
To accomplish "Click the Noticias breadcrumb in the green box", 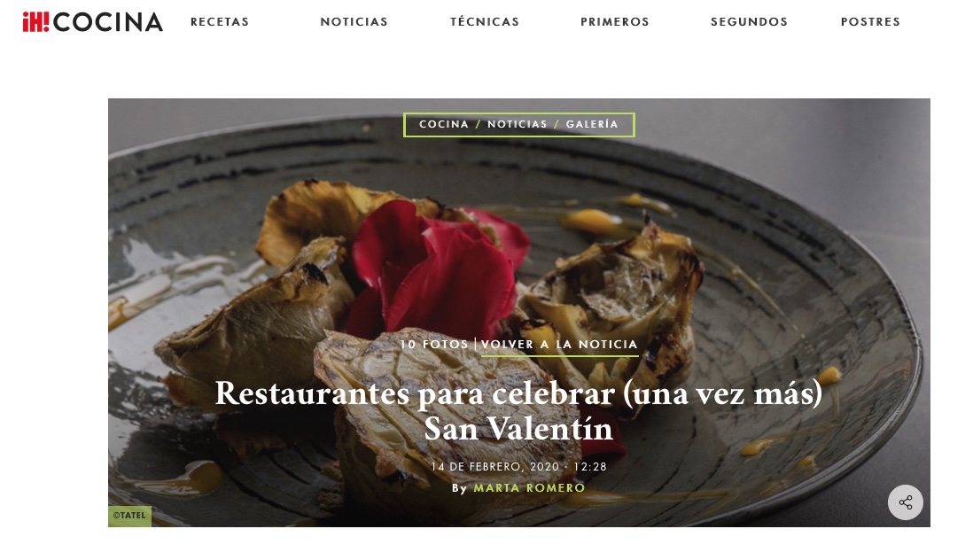I will pos(517,124).
